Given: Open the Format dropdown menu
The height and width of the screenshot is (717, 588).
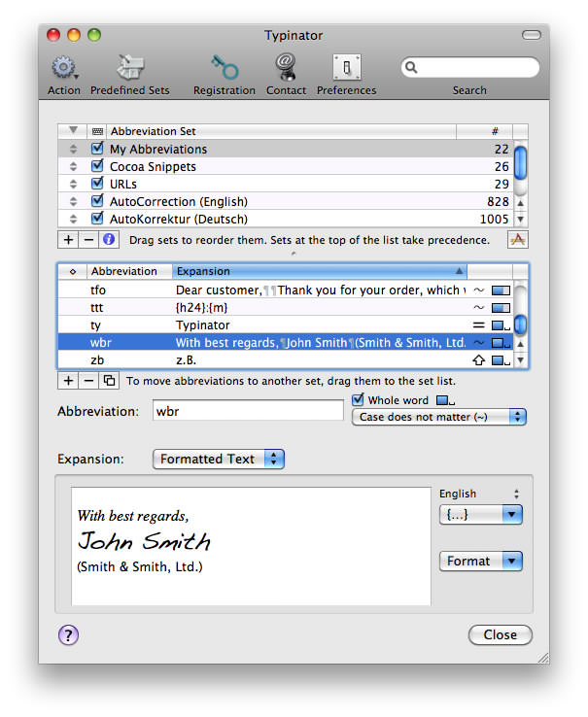Looking at the screenshot, I should coord(481,561).
